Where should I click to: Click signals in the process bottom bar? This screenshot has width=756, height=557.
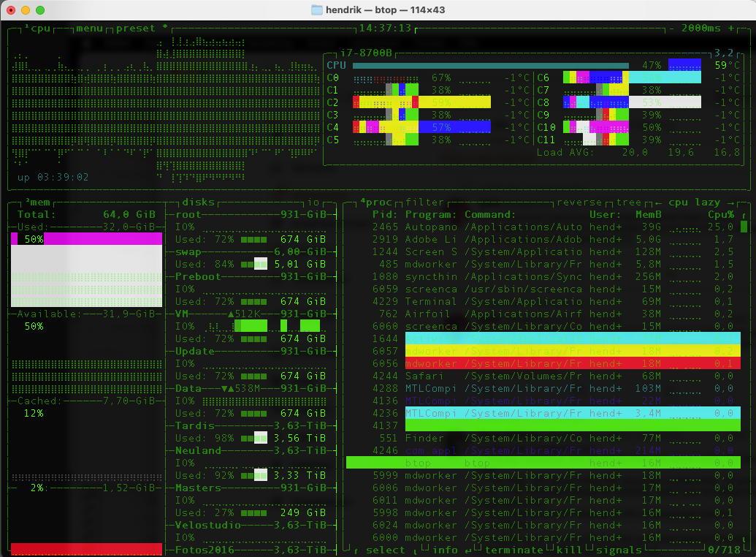[x=619, y=550]
